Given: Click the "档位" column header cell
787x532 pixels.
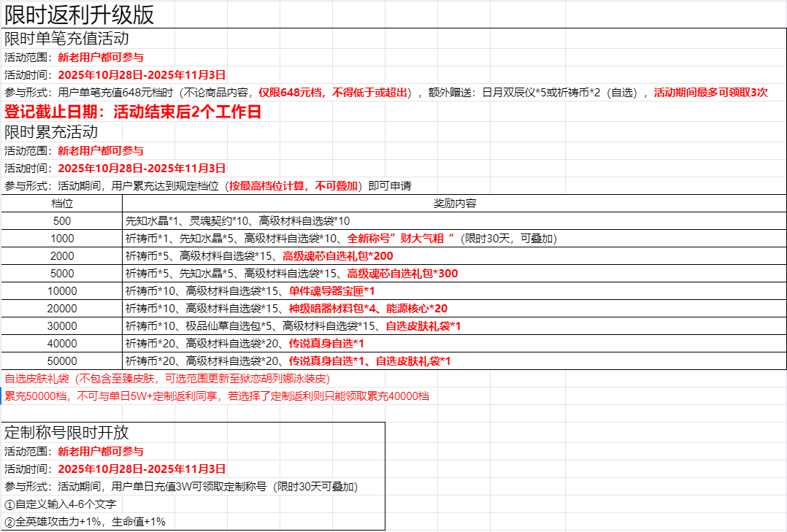Looking at the screenshot, I should pyautogui.click(x=62, y=203).
